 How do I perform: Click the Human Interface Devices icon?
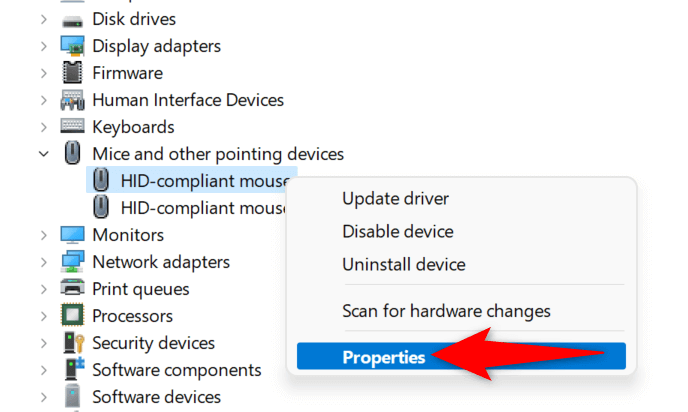point(72,100)
